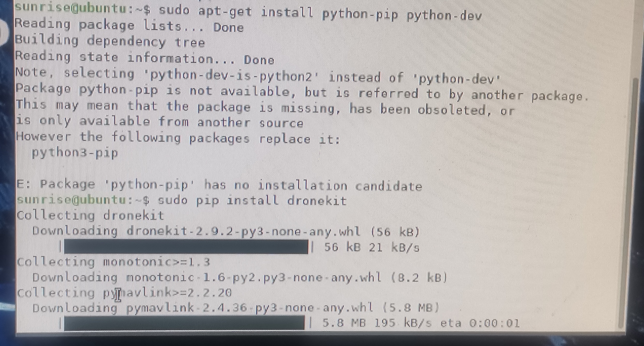This screenshot has width=644, height=346.
Task: Click the 'Collecting dronekit' line
Action: tap(90, 216)
